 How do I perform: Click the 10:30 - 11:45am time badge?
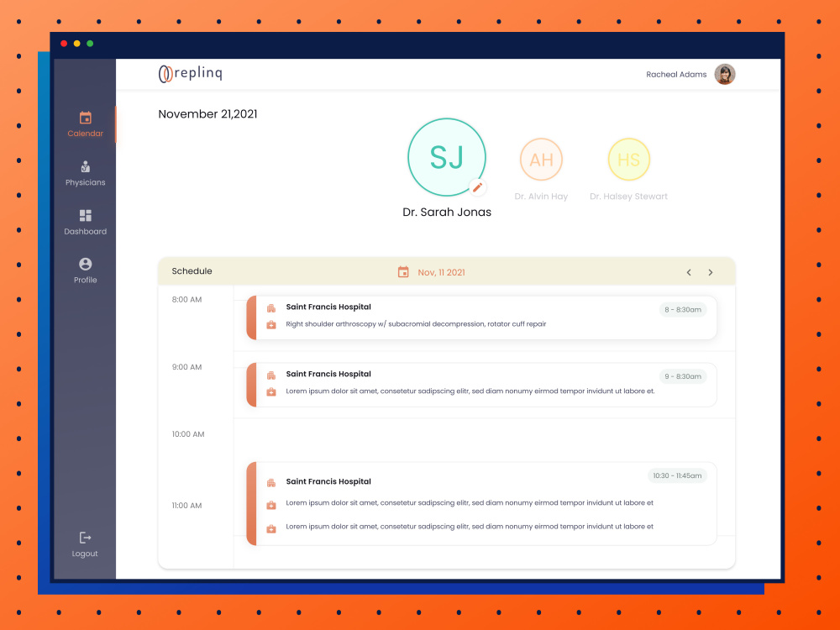(x=677, y=475)
